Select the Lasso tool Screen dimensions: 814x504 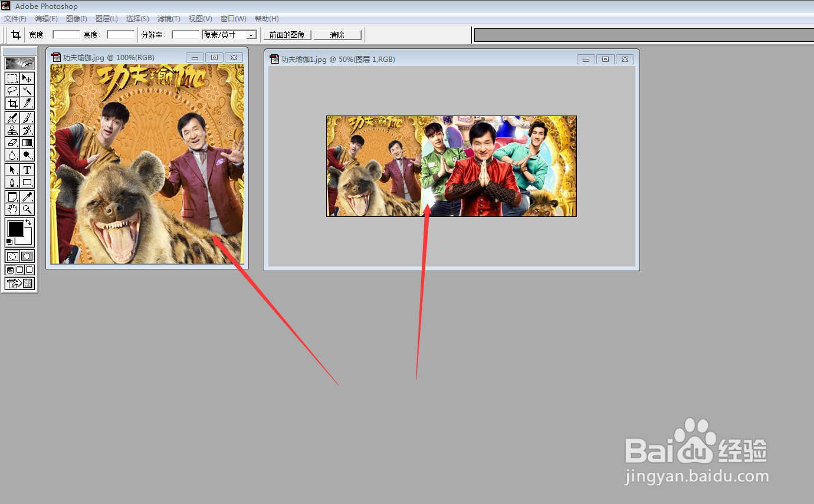[12, 91]
